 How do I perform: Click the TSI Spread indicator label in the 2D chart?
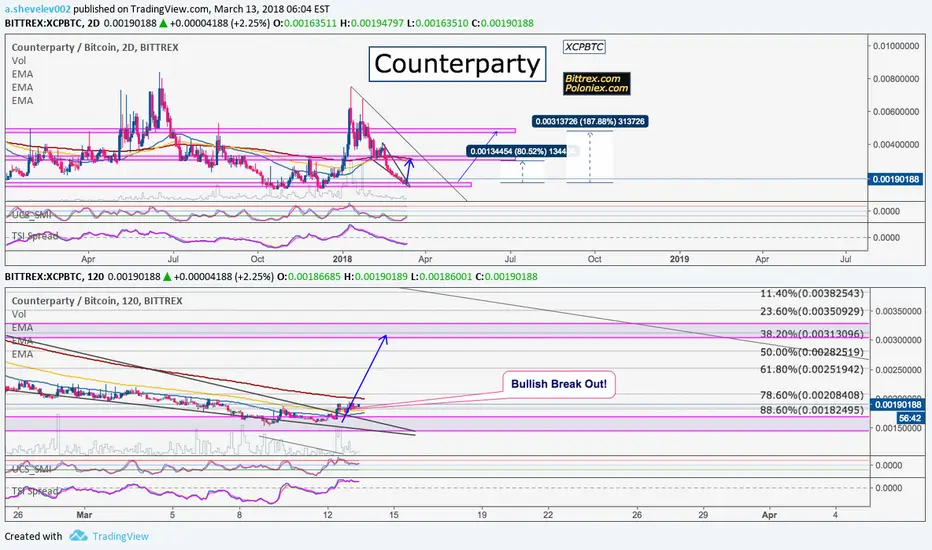(35, 236)
